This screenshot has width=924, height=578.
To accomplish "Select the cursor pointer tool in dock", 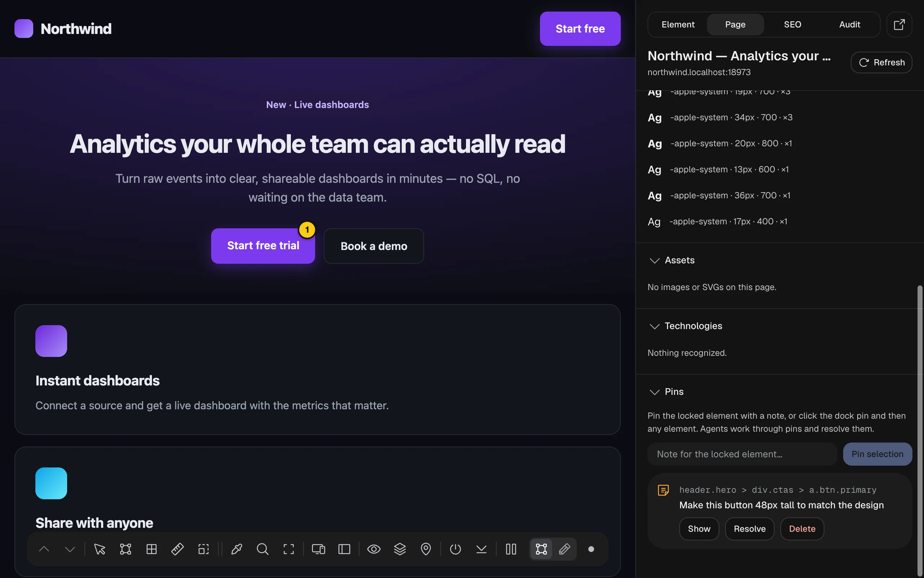I will (100, 549).
